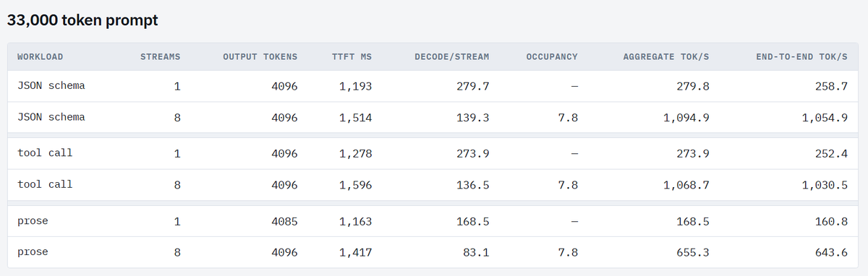Select the TTFT value 1,514
Screen dimensions: 868x276
[355, 117]
